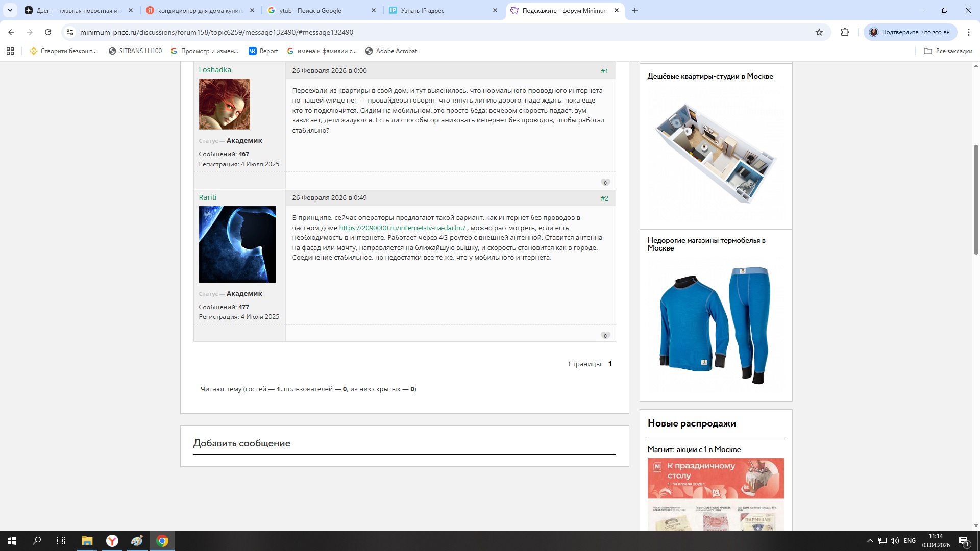Switch to the ytub Google search tab
Image resolution: width=980 pixels, height=551 pixels.
coord(316,10)
